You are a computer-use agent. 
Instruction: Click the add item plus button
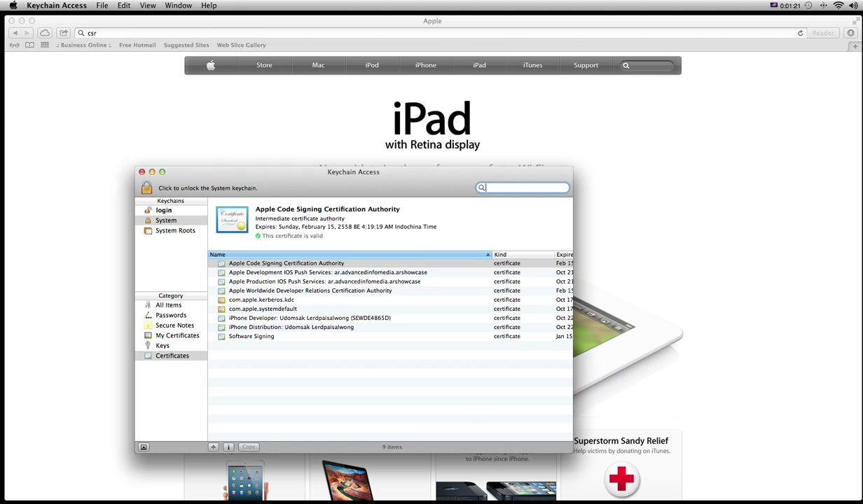(x=214, y=447)
